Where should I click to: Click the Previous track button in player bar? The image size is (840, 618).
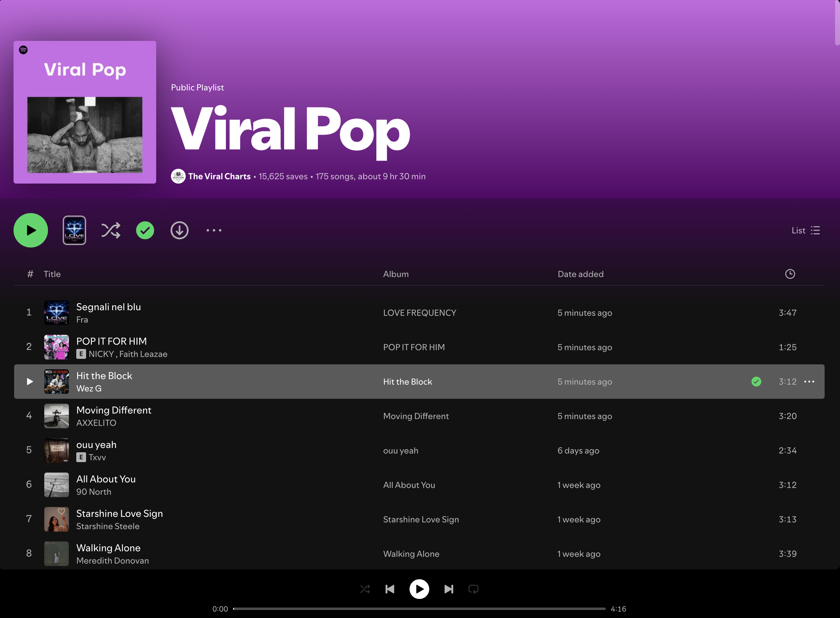click(390, 589)
